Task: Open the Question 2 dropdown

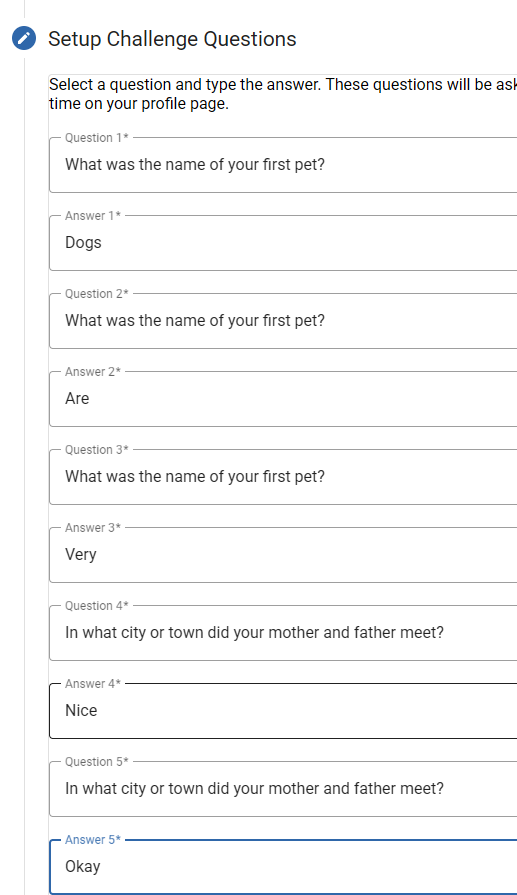Action: pyautogui.click(x=283, y=321)
